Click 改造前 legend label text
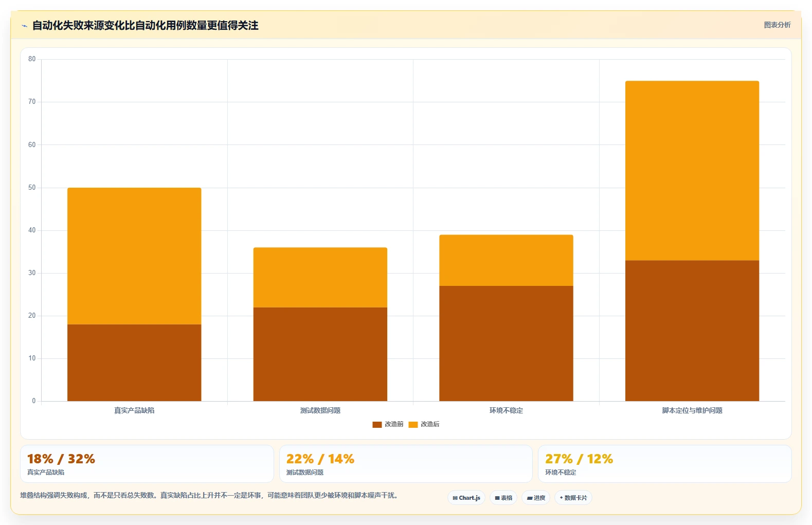The image size is (812, 525). pos(394,424)
